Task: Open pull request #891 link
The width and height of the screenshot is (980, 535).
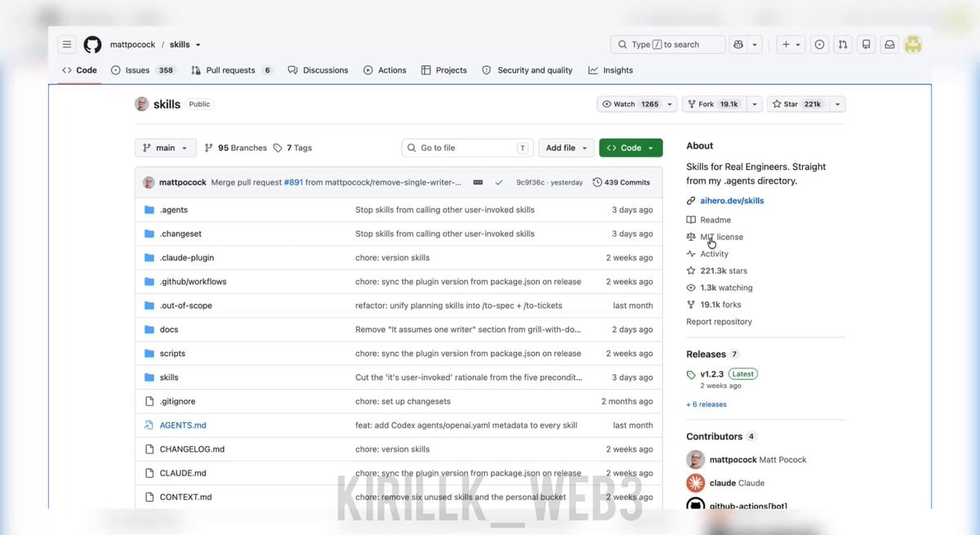Action: coord(293,182)
